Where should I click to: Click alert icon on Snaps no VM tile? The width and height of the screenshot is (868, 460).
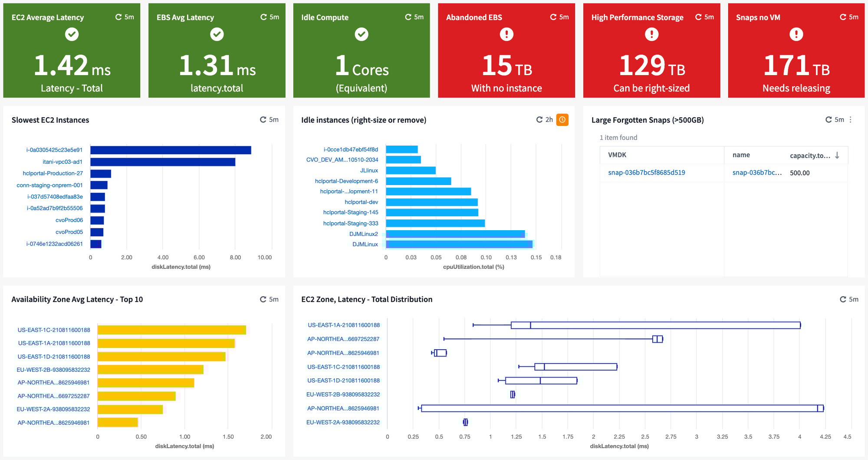[x=796, y=34]
